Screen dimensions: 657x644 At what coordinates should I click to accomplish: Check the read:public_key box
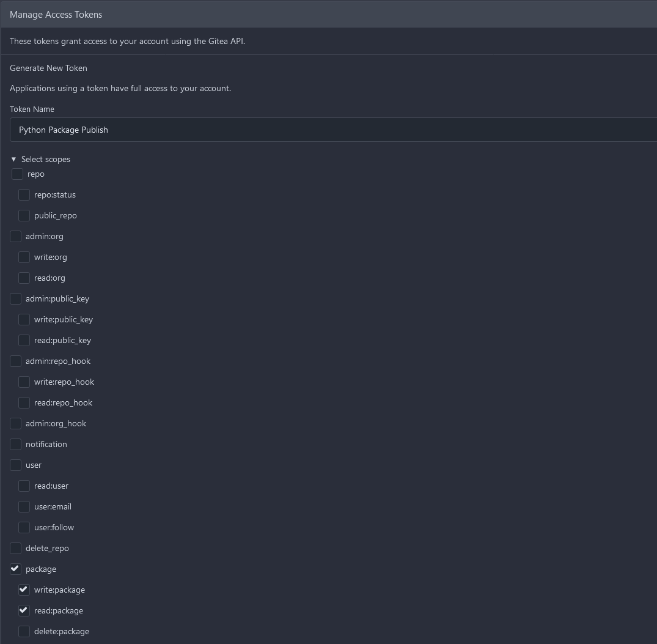[24, 341]
